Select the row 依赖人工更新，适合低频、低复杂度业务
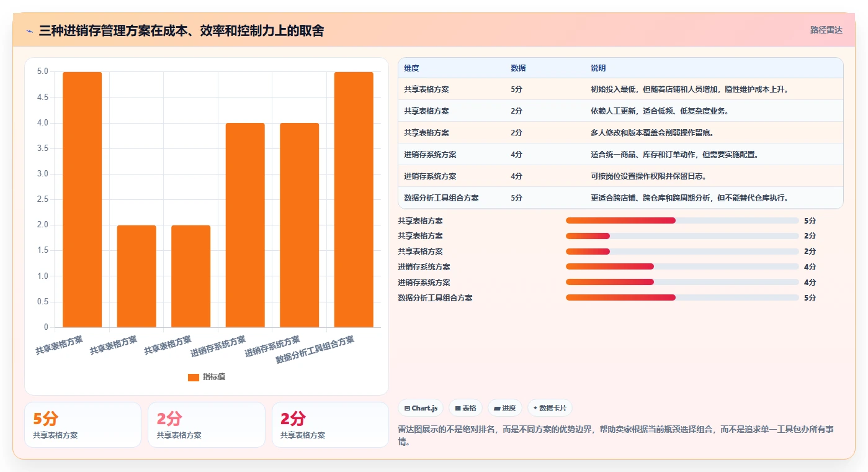 coord(620,111)
